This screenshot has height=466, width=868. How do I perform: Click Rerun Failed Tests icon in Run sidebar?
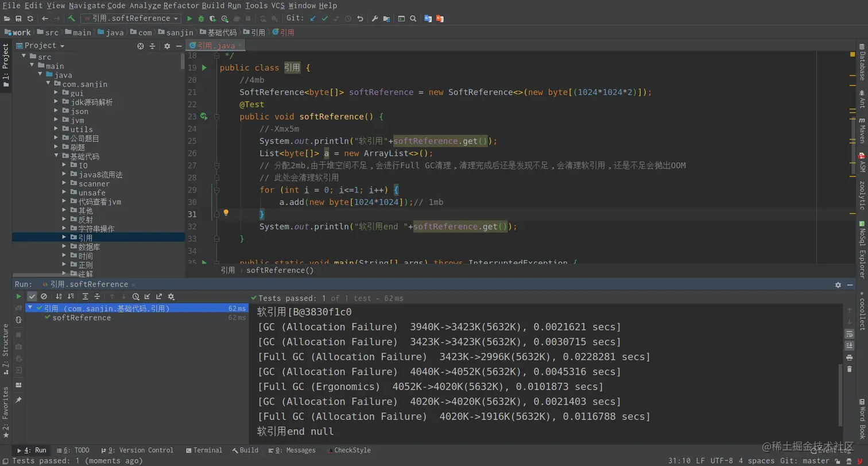point(19,308)
